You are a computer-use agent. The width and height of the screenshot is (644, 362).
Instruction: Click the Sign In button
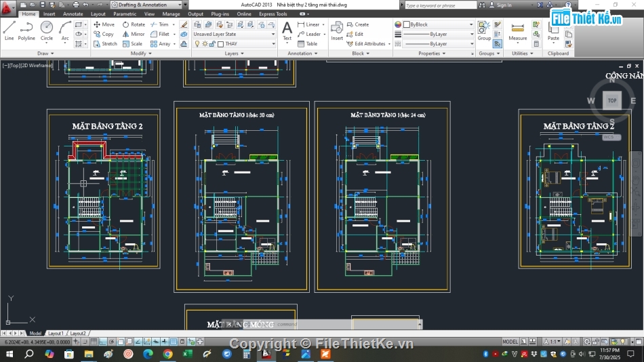click(x=500, y=5)
